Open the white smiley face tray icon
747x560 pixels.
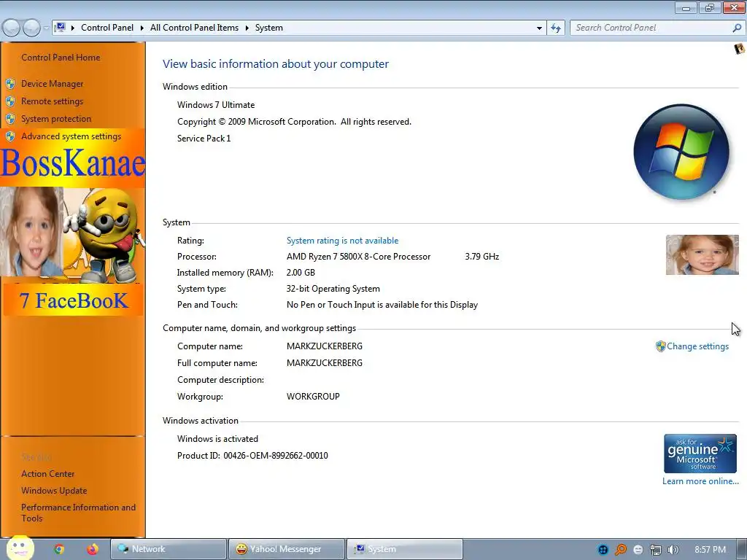pos(638,550)
